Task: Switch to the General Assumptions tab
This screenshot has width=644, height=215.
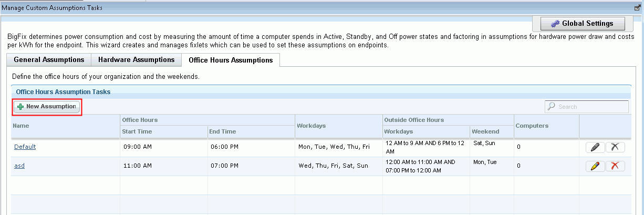Action: tap(49, 60)
